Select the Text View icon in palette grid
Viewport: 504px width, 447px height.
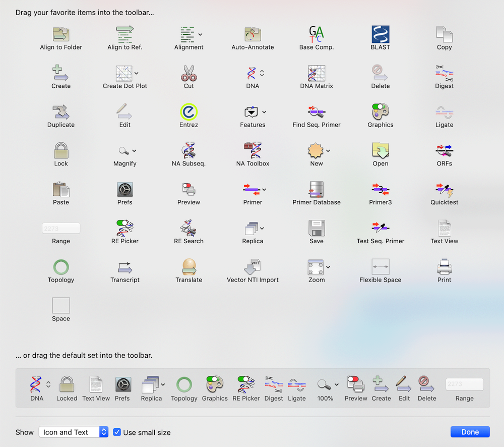(444, 228)
